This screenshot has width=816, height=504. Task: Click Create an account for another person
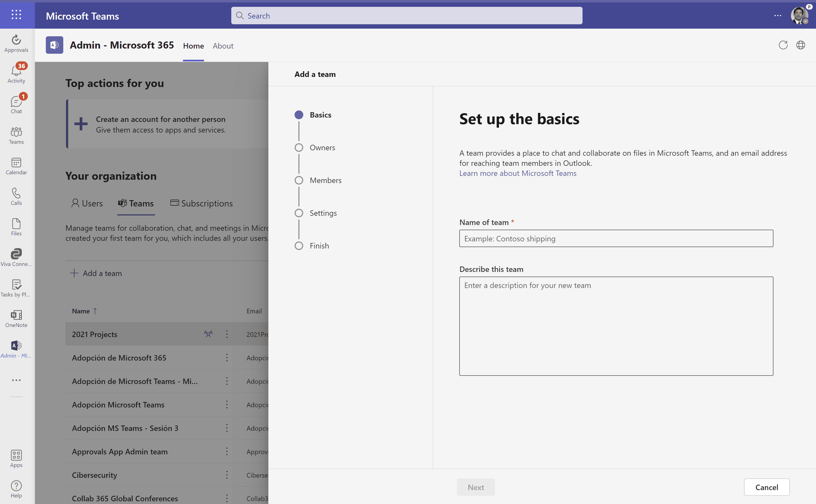pos(161,119)
